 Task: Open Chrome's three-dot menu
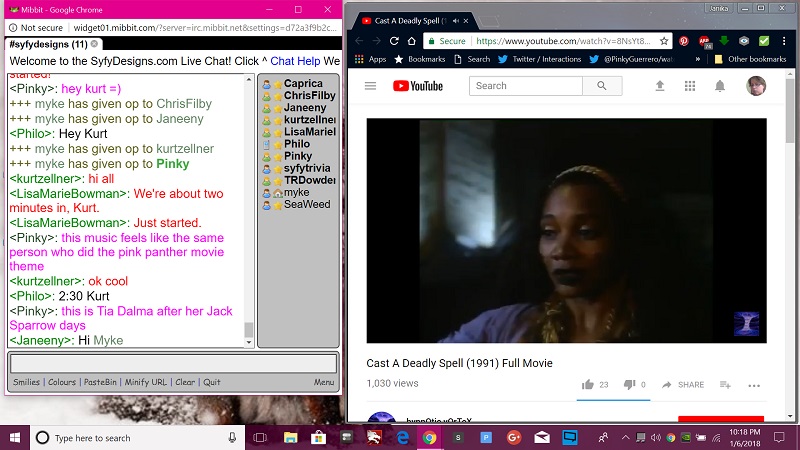[x=784, y=41]
